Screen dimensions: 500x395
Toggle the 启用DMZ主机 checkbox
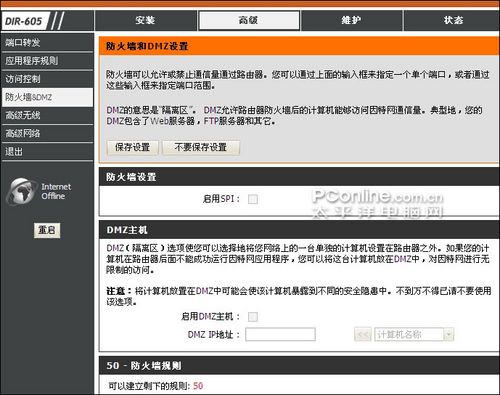(x=253, y=317)
